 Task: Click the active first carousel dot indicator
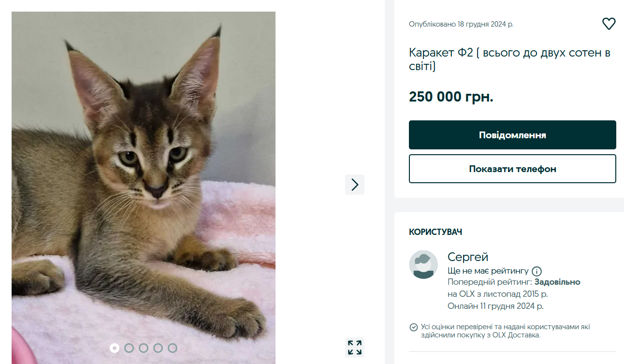(115, 348)
